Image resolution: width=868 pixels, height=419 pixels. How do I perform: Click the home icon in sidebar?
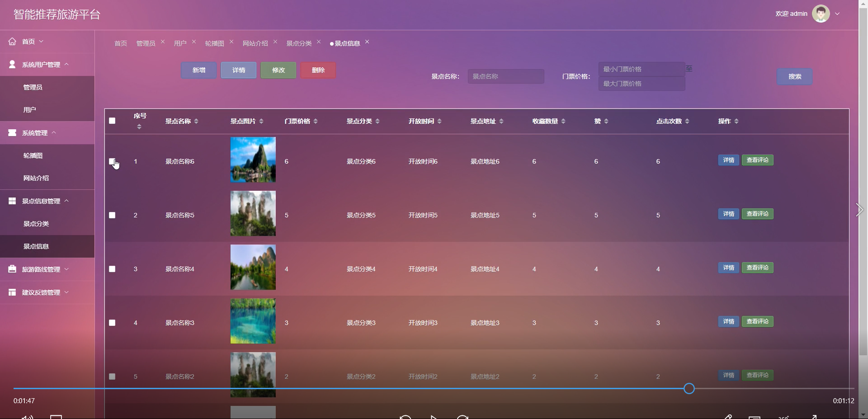pos(12,42)
